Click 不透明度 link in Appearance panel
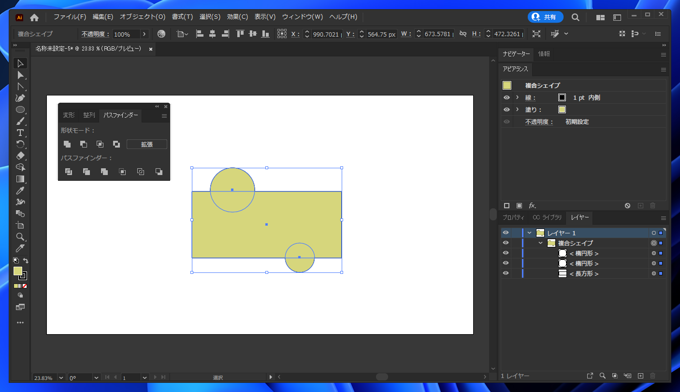Screen dimensions: 680x392 coord(539,122)
